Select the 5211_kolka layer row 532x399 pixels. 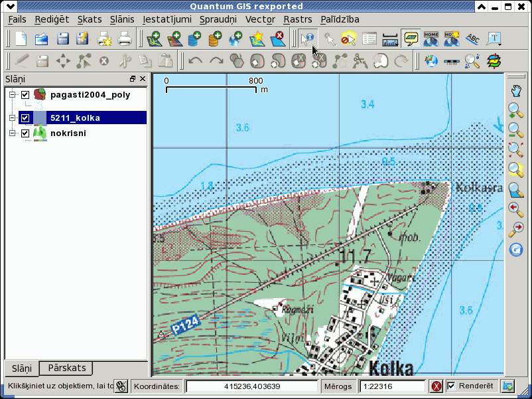[82, 118]
